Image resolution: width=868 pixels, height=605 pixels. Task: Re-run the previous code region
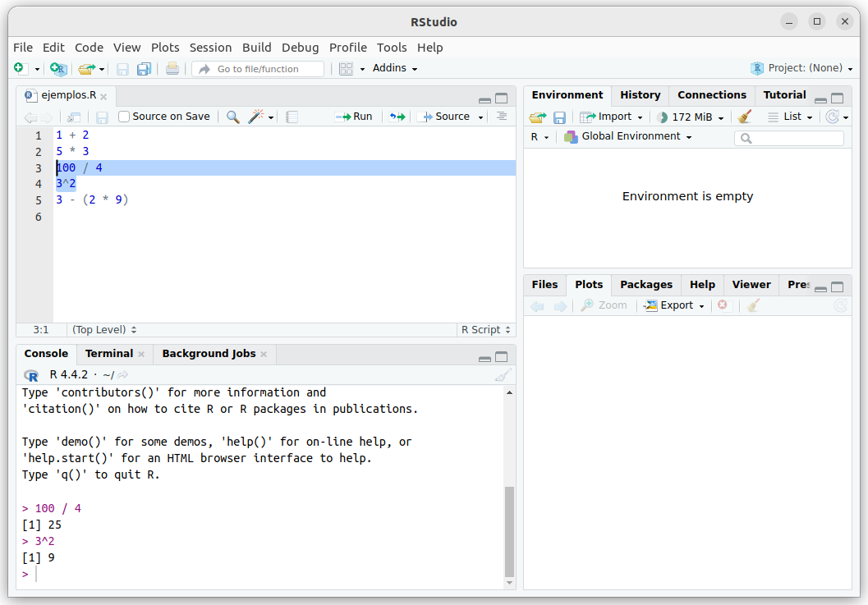(397, 117)
